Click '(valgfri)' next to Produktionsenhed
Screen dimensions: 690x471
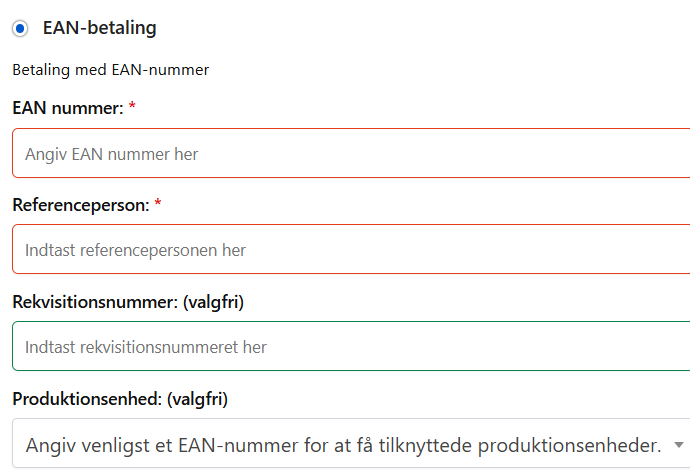[x=197, y=399]
